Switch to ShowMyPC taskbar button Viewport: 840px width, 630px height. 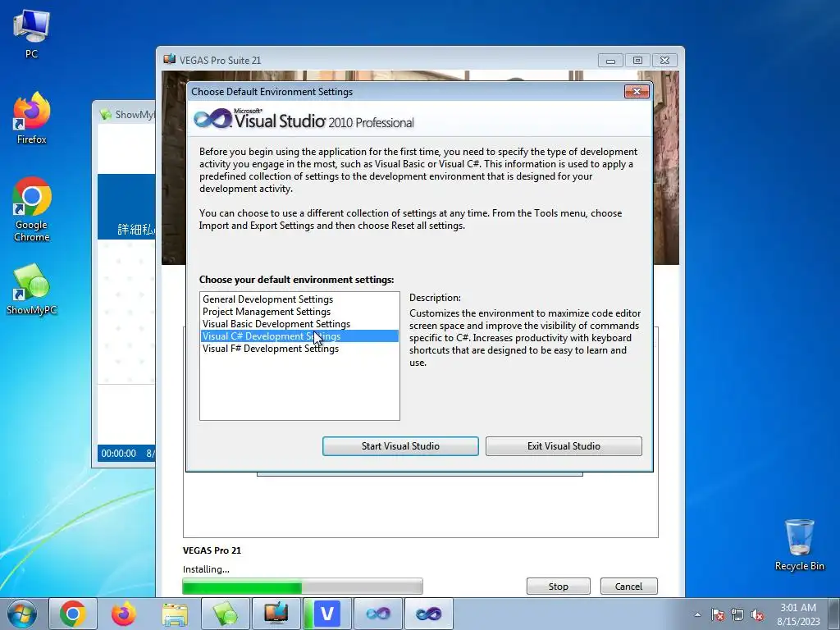point(226,614)
